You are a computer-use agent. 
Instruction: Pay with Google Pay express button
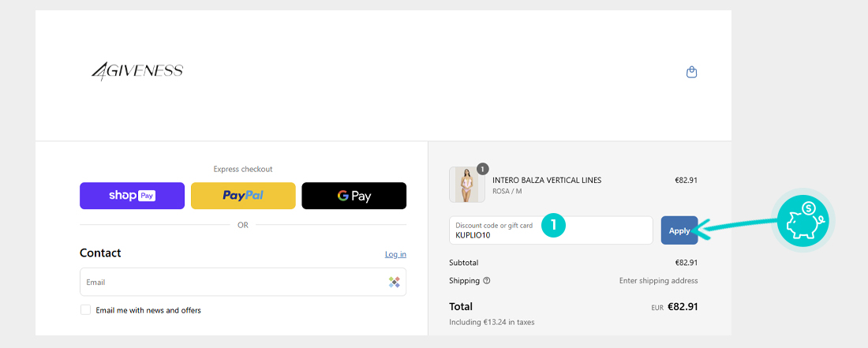(354, 196)
